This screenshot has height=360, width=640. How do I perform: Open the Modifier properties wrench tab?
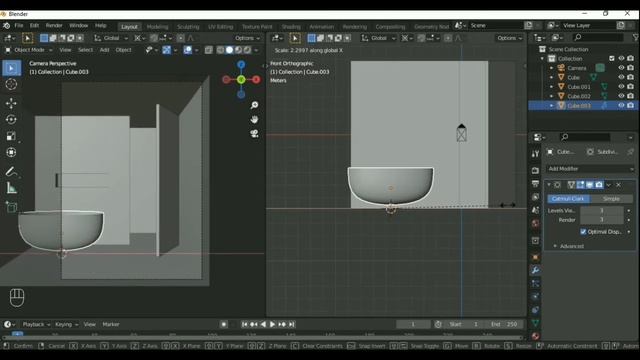pos(535,270)
